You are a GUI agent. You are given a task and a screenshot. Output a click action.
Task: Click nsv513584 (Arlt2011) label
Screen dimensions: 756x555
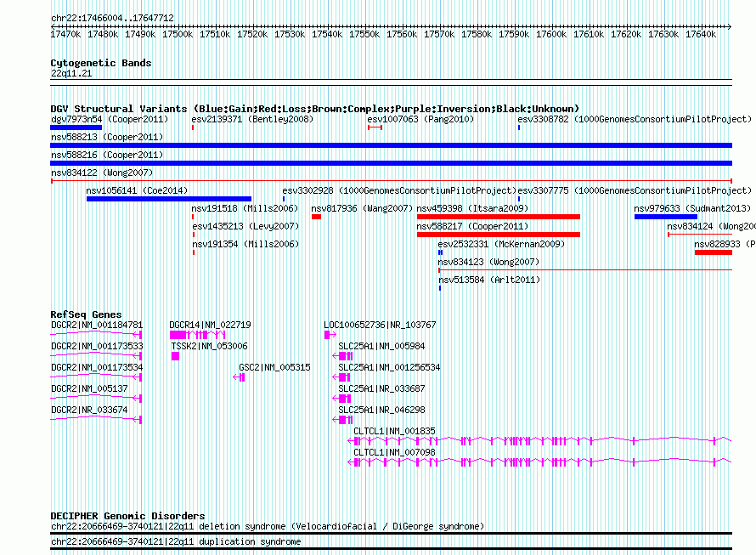coord(489,280)
